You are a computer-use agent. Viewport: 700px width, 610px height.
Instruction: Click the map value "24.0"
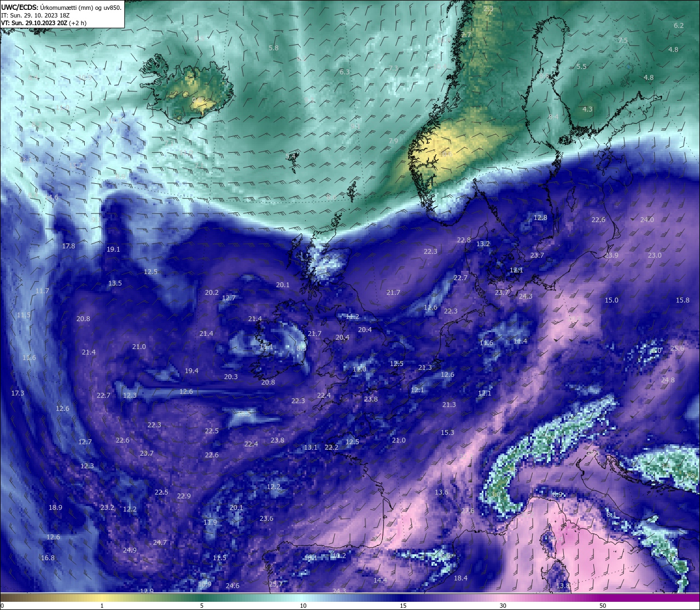[647, 220]
